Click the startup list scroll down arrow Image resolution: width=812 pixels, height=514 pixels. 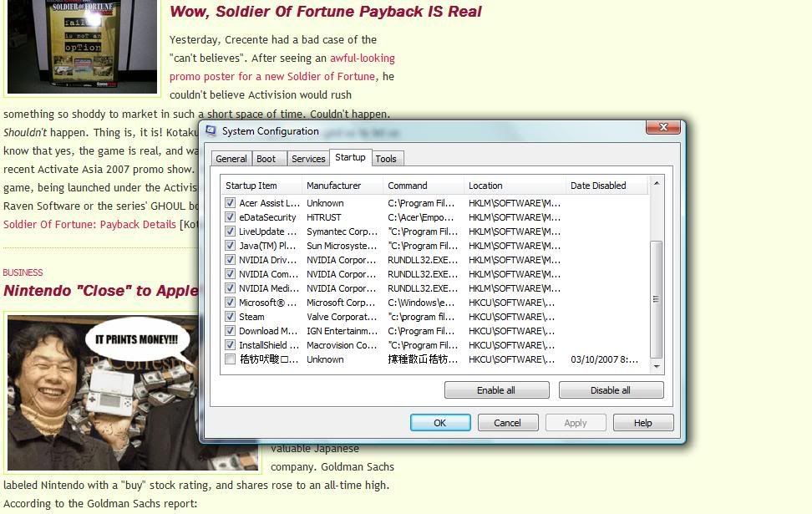click(656, 366)
